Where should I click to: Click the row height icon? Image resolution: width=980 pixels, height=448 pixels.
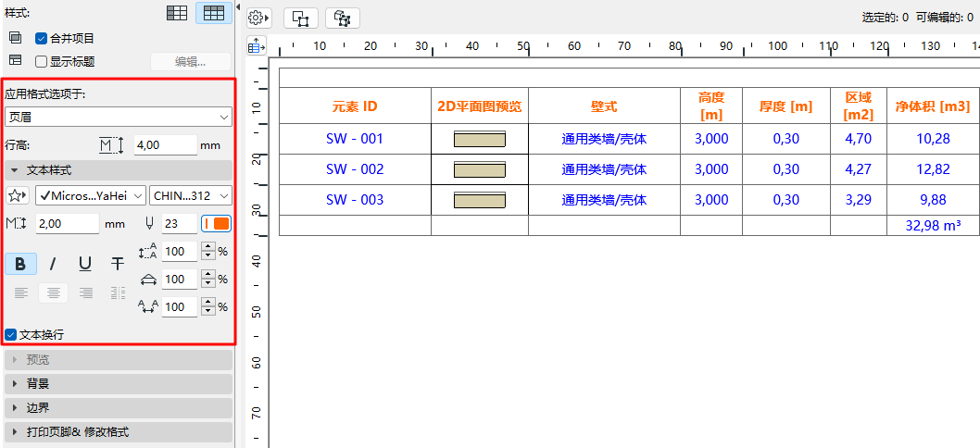112,145
